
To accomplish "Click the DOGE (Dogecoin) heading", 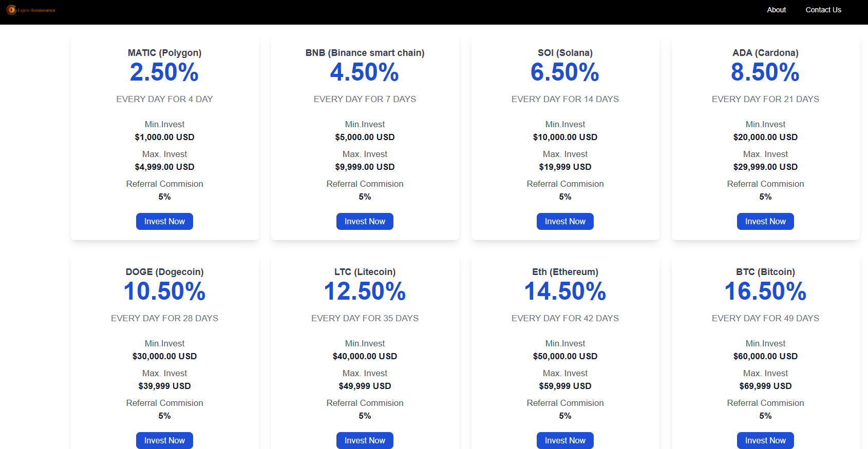I will pos(164,272).
